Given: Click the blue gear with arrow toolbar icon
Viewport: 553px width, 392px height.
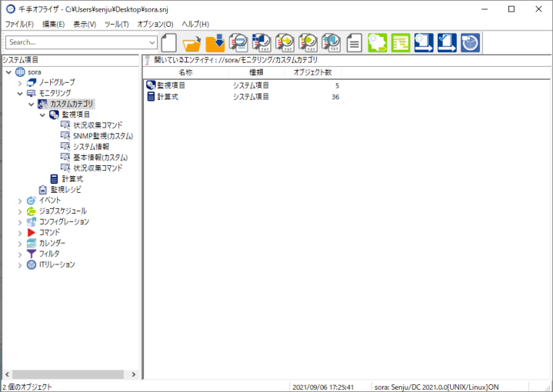Looking at the screenshot, I should (x=424, y=43).
